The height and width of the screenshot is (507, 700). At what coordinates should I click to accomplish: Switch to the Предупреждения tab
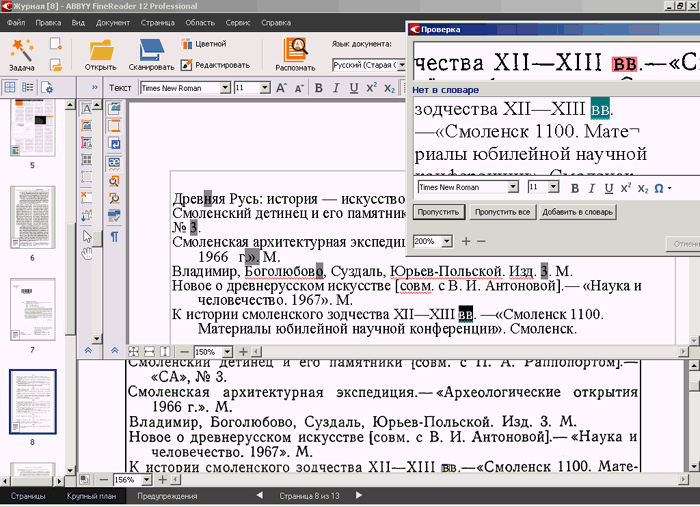(165, 495)
